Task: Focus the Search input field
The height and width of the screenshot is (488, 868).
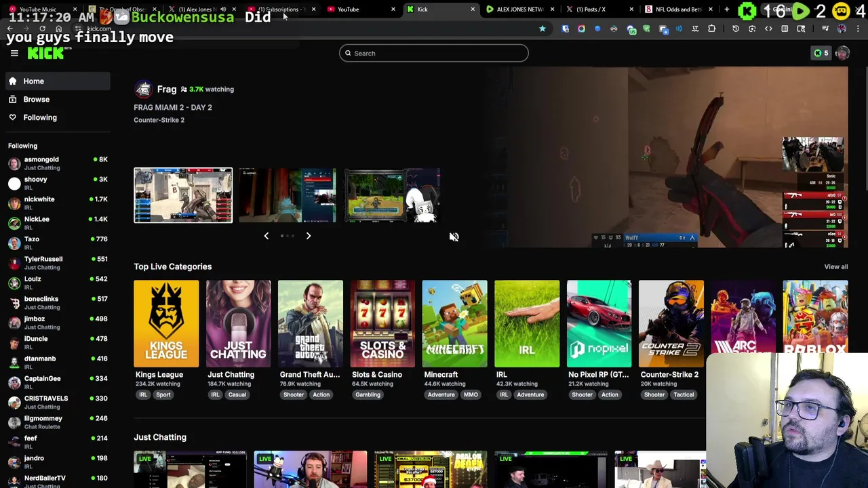Action: [434, 54]
